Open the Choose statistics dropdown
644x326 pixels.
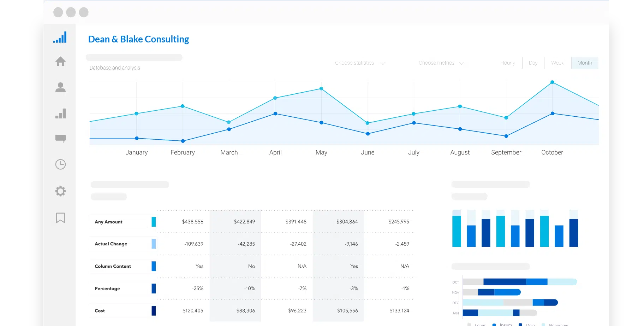[360, 63]
